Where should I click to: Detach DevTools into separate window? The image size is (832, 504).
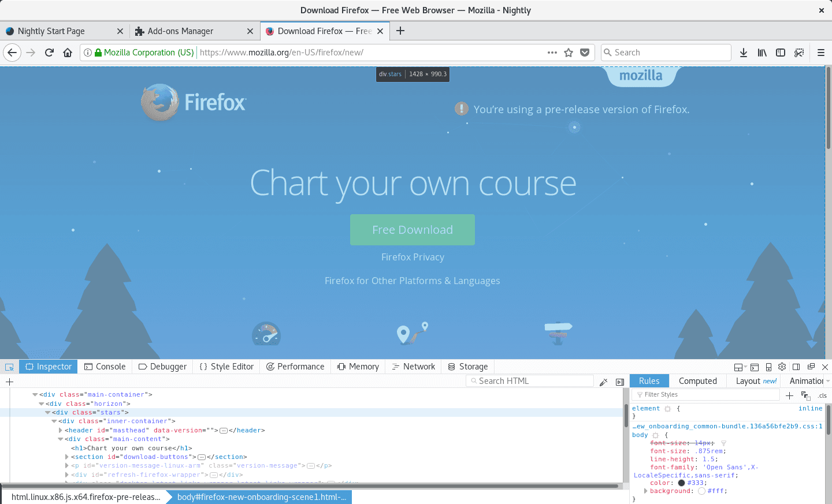811,367
